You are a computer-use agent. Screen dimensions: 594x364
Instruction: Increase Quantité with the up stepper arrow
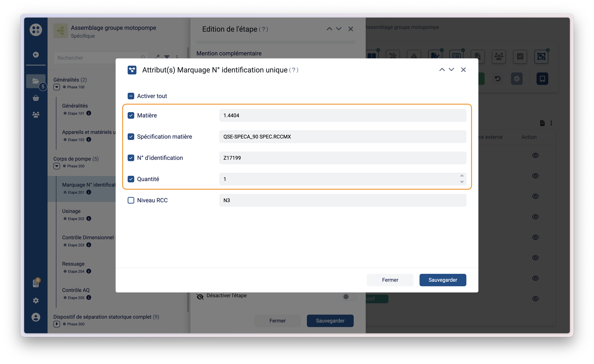pyautogui.click(x=462, y=176)
